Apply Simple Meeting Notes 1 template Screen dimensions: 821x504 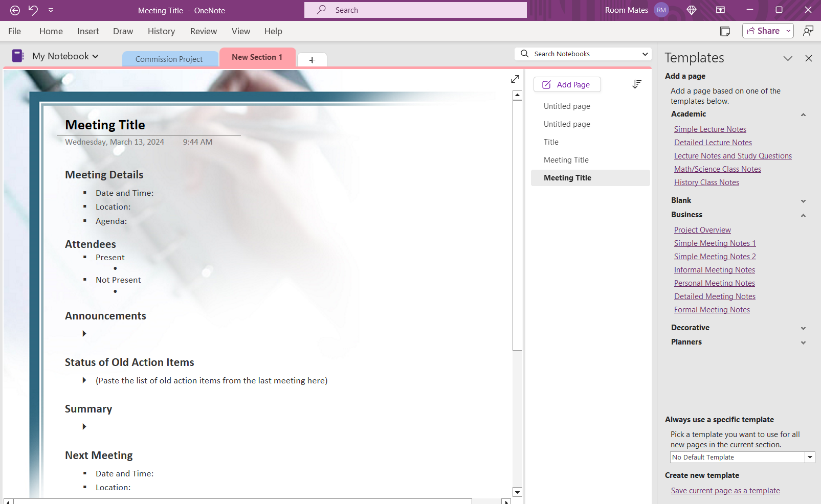point(715,243)
